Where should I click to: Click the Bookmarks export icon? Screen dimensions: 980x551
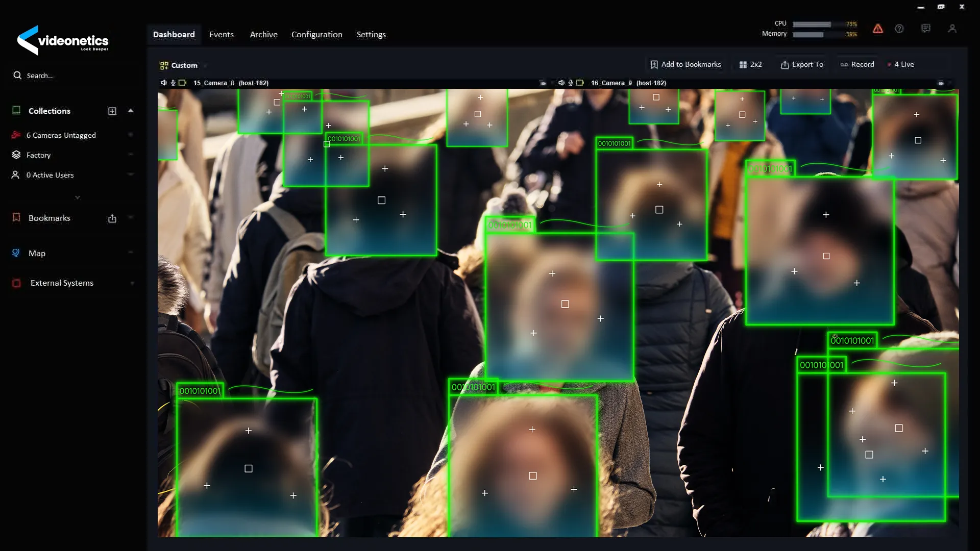pyautogui.click(x=112, y=218)
